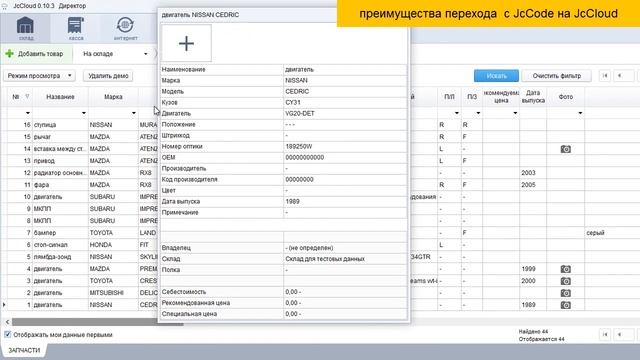The image size is (640, 360).
Task: Open the Рекомендуемая цена filter dropdown
Action: pos(515,113)
